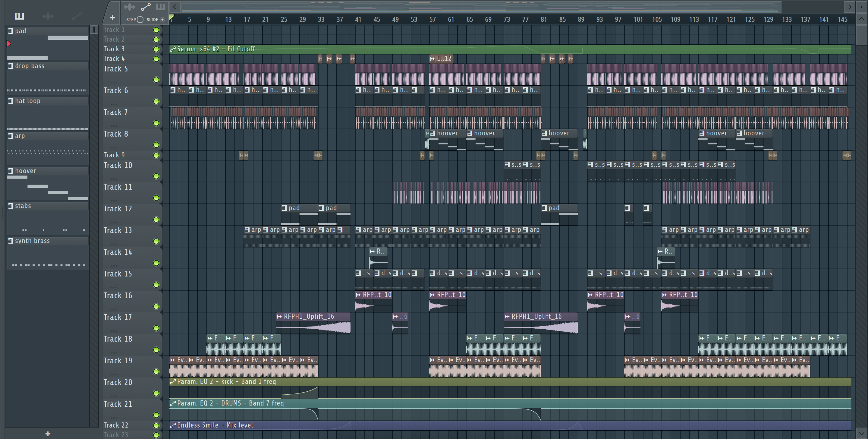Click audio icon on RFPH1_Uplift_16 first clip
This screenshot has height=439, width=868.
(279, 317)
